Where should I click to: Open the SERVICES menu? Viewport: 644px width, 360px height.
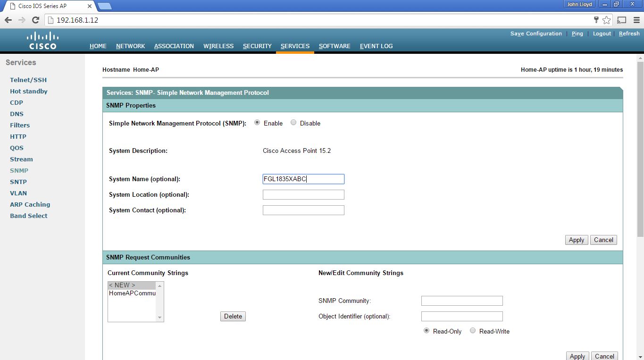pos(295,46)
